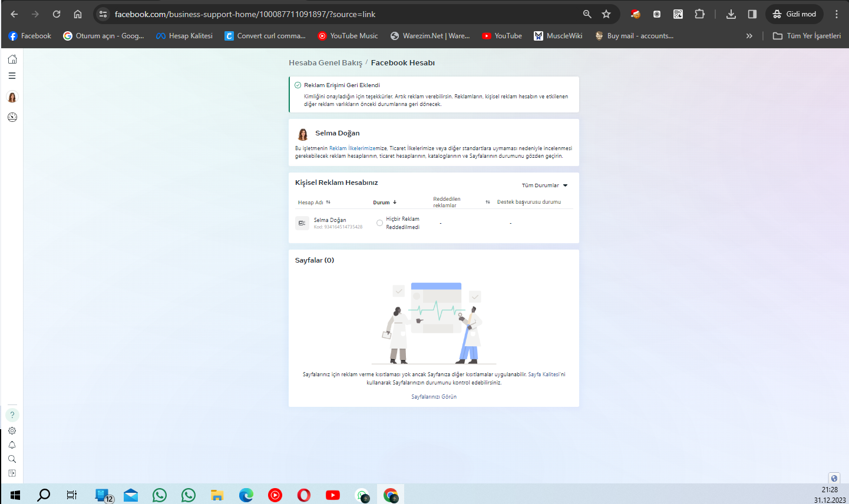The image size is (849, 504).
Task: Open the Windows Start menu
Action: [x=15, y=495]
